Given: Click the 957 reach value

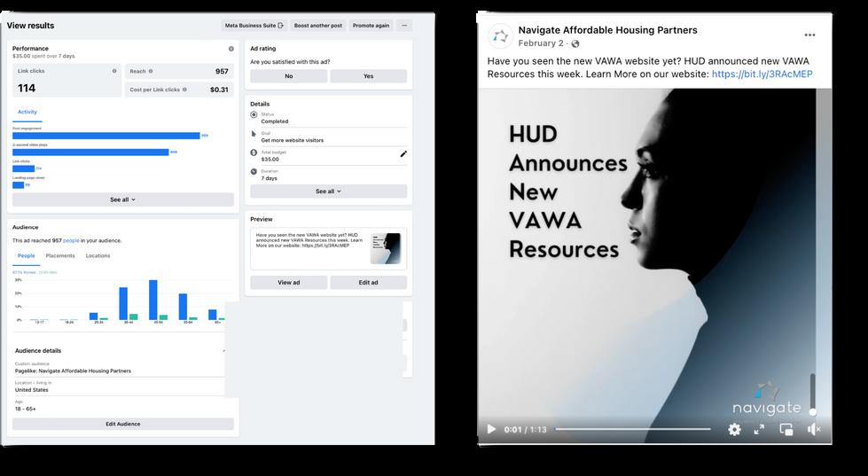Looking at the screenshot, I should [x=222, y=71].
